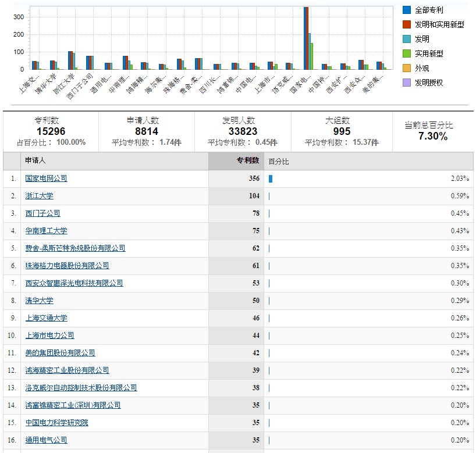Click the 申请人数 total 8814
Image resolution: width=476 pixels, height=453 pixels.
[x=146, y=131]
